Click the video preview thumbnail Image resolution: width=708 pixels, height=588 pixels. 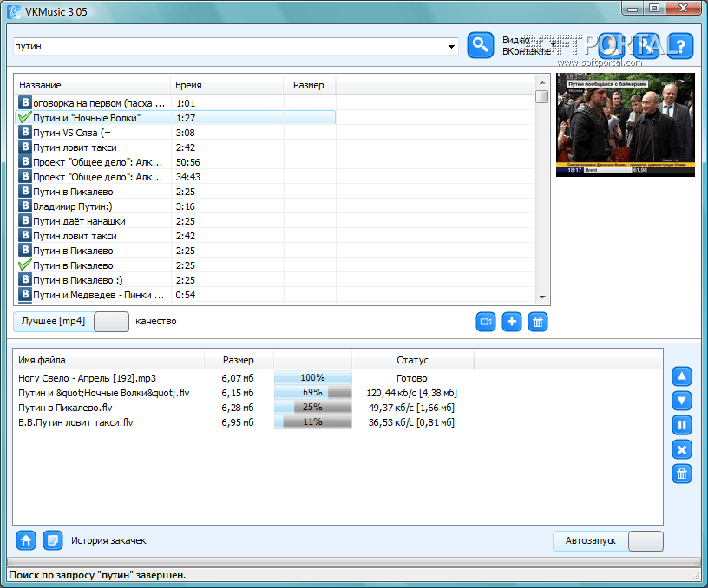pyautogui.click(x=626, y=125)
